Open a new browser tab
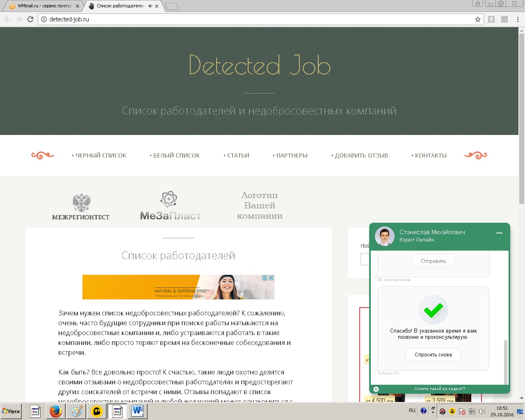The width and height of the screenshot is (525, 420). point(172,6)
